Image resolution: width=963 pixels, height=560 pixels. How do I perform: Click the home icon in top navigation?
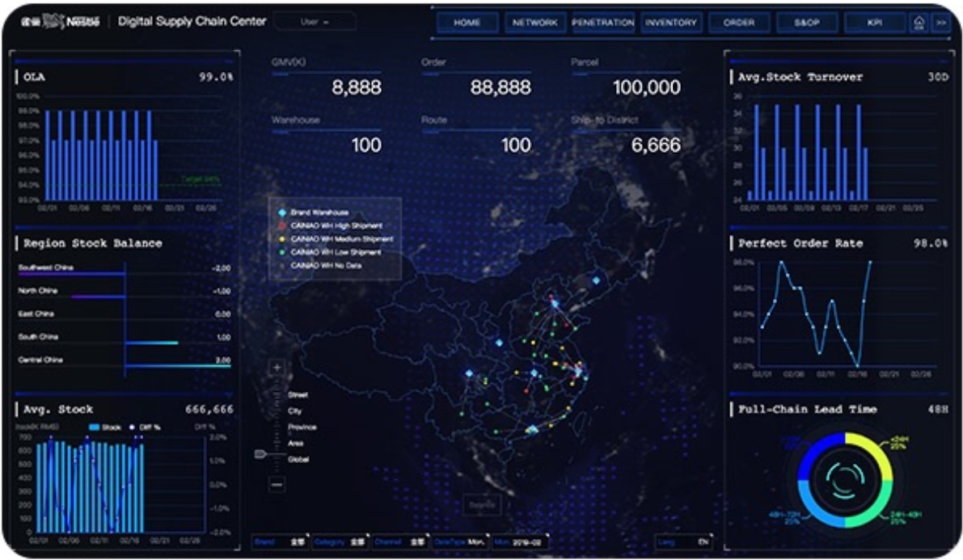click(x=919, y=23)
